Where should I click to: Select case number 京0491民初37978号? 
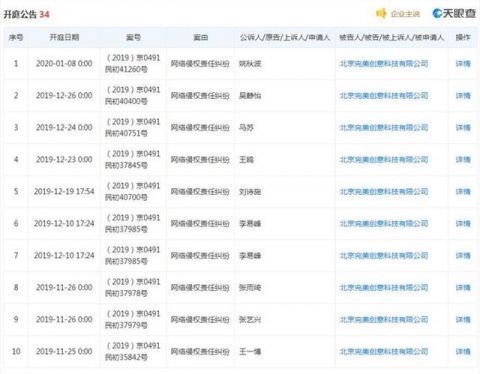[133, 288]
